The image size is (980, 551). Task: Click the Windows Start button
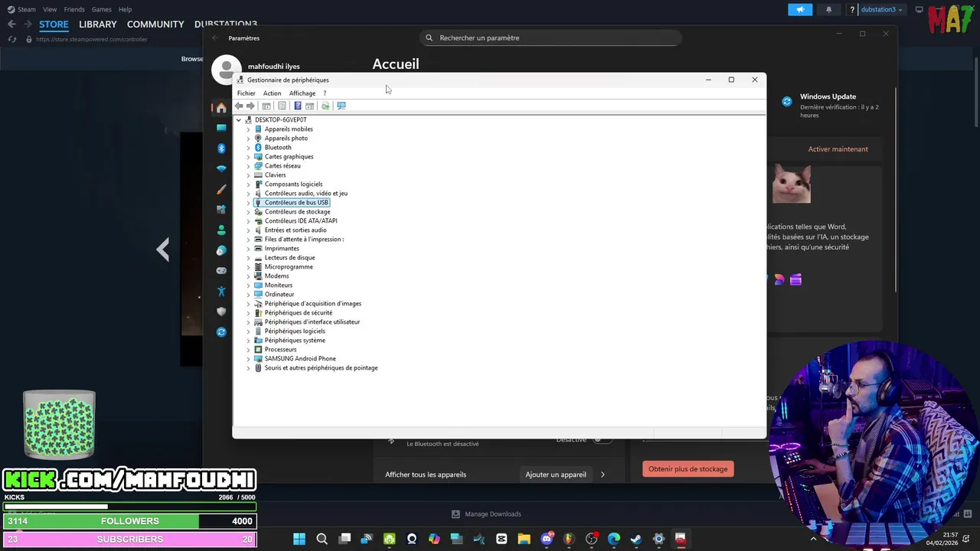[299, 539]
